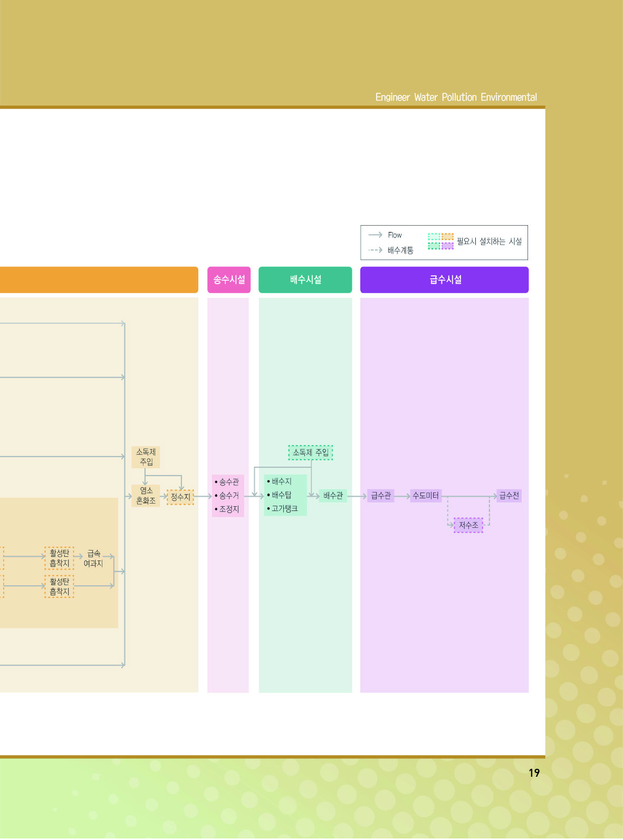Screen dimensions: 623x840
Task: Click the '필요시 설치하는 시설' legend text
Action: (x=489, y=242)
